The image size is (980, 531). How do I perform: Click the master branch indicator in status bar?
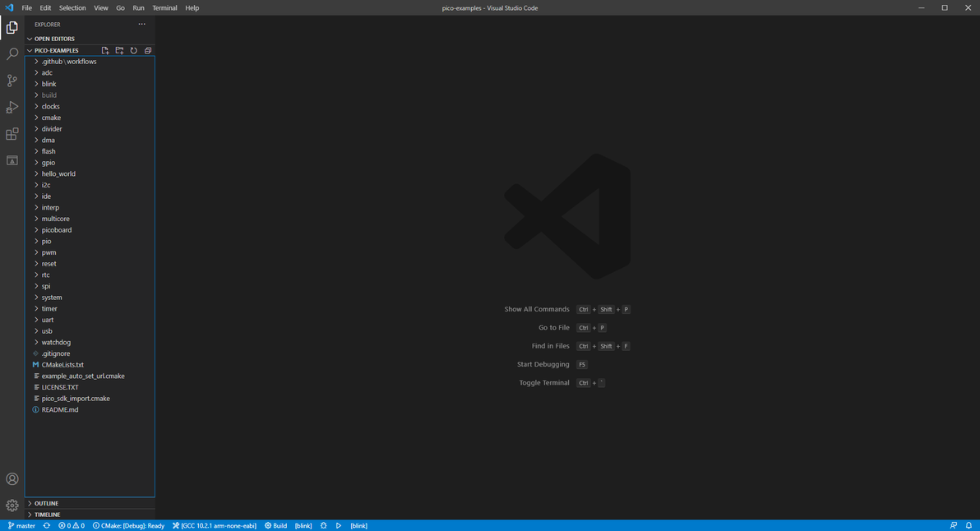(x=22, y=526)
